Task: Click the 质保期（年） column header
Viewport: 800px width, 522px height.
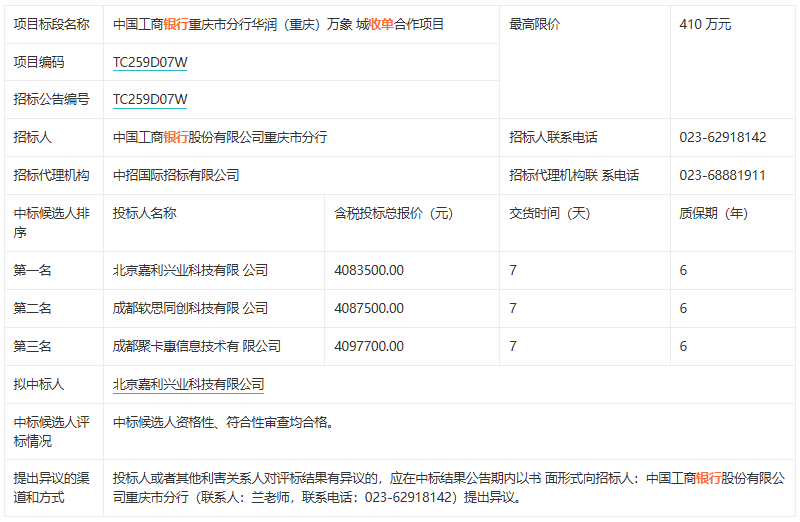Action: pos(713,213)
